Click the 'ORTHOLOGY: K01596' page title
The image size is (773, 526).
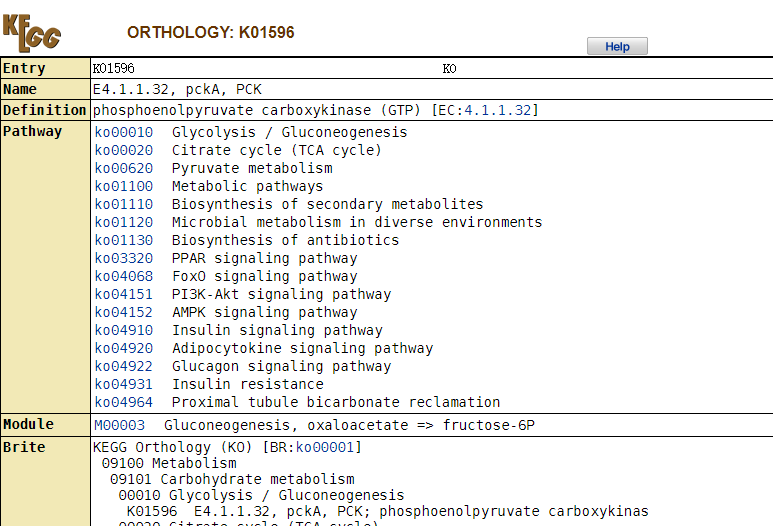point(211,33)
